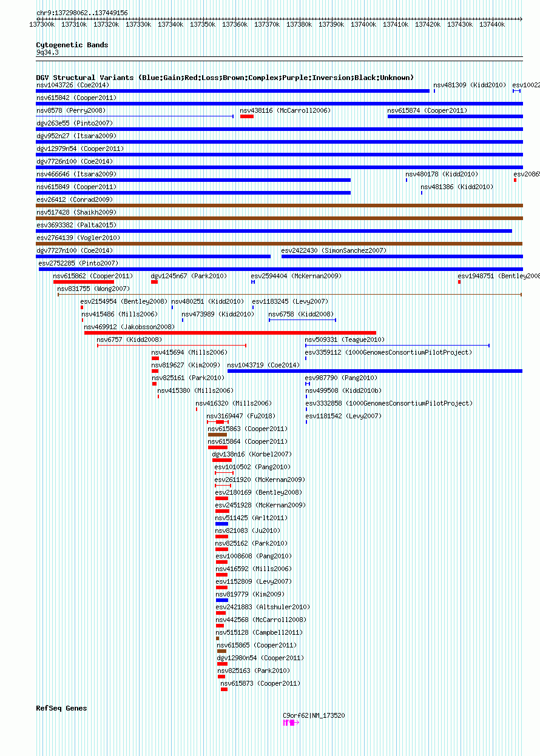Screen dimensions: 540x756
Task: Click nsv615874 (Cooper2011) label
Action: [428, 110]
